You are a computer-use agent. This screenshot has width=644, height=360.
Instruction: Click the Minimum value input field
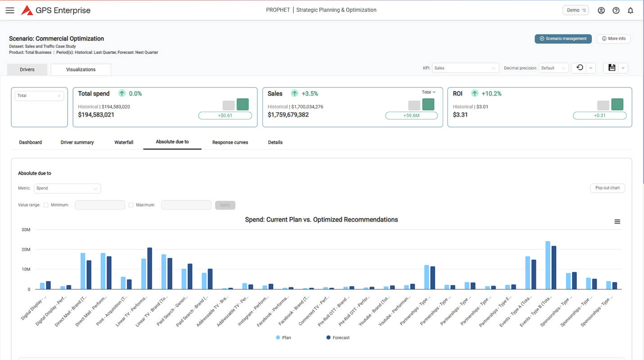(x=100, y=205)
